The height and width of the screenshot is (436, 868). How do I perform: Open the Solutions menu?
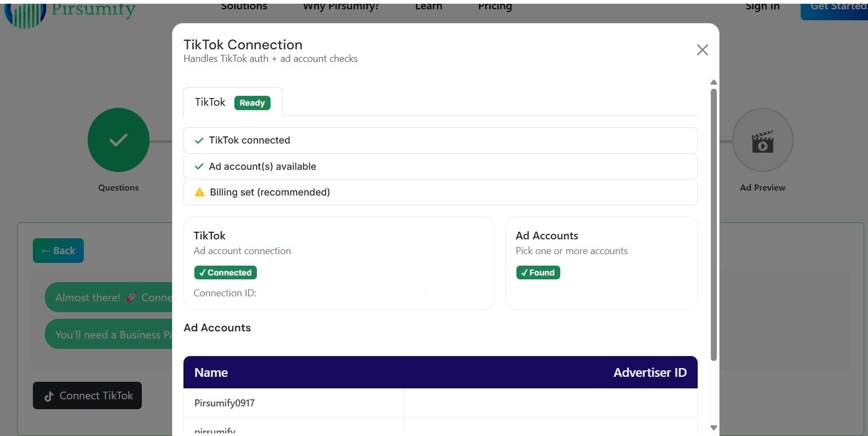point(244,7)
